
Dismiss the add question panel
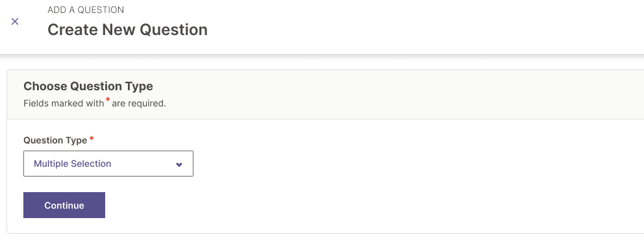click(x=15, y=21)
